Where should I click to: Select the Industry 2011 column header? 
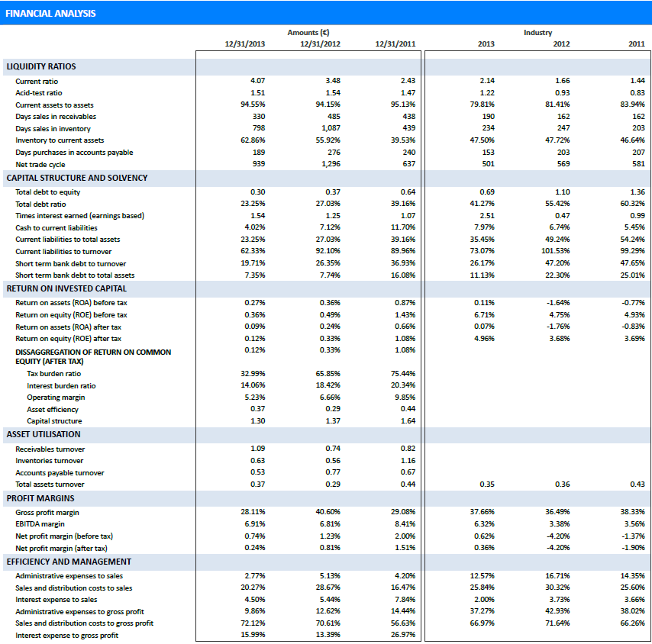(637, 44)
